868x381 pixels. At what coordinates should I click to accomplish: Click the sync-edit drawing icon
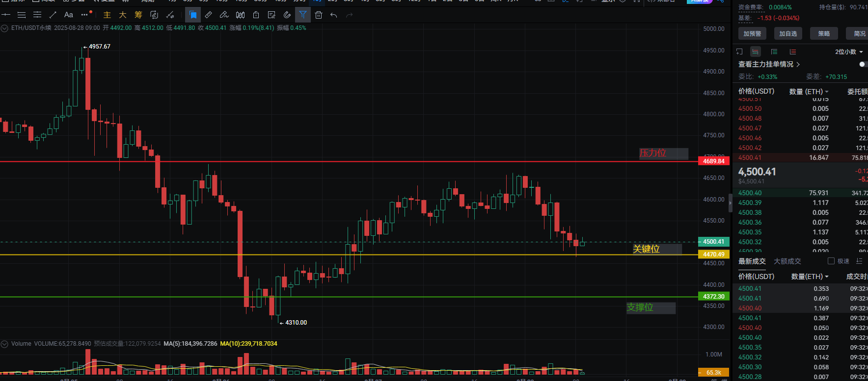(154, 15)
